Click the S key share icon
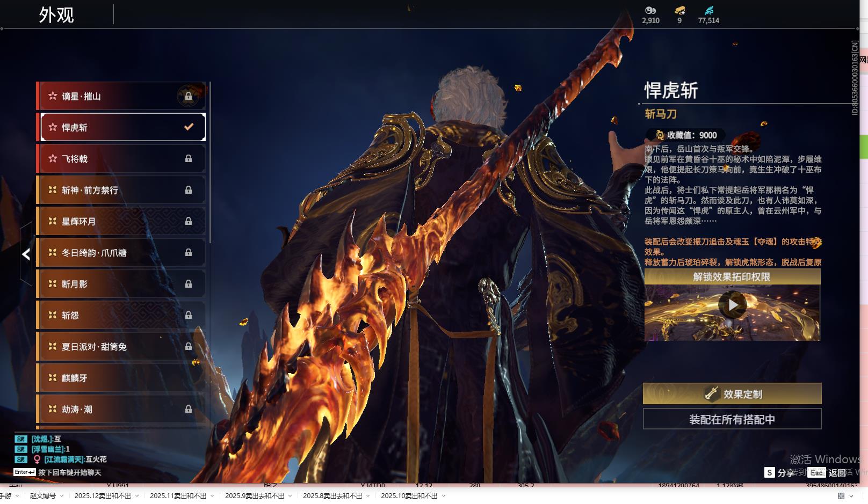868x504 pixels. pos(770,472)
